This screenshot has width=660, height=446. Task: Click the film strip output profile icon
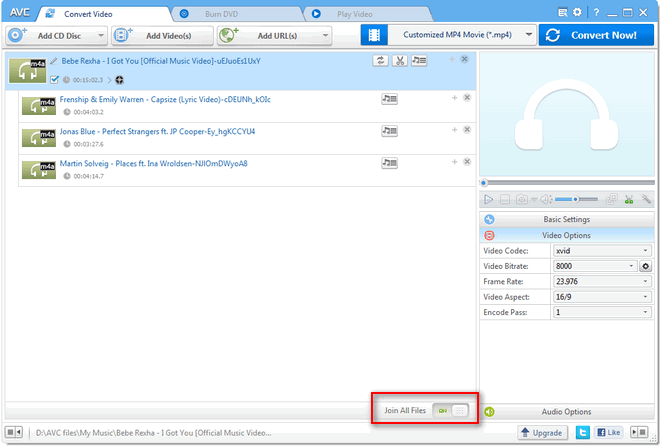(374, 35)
